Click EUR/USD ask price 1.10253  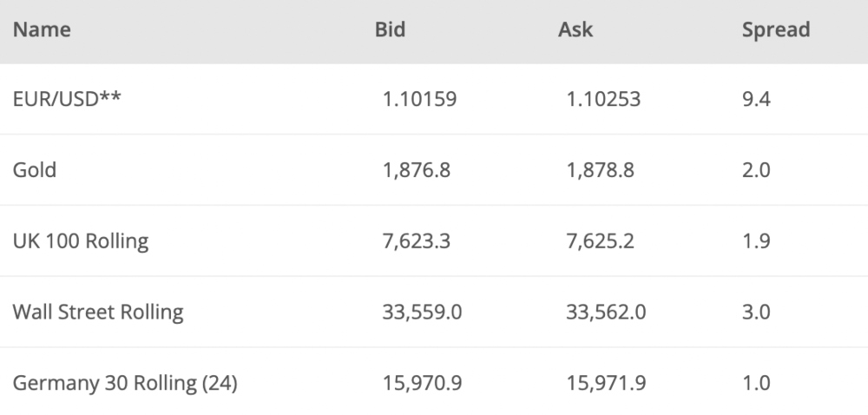pos(603,100)
